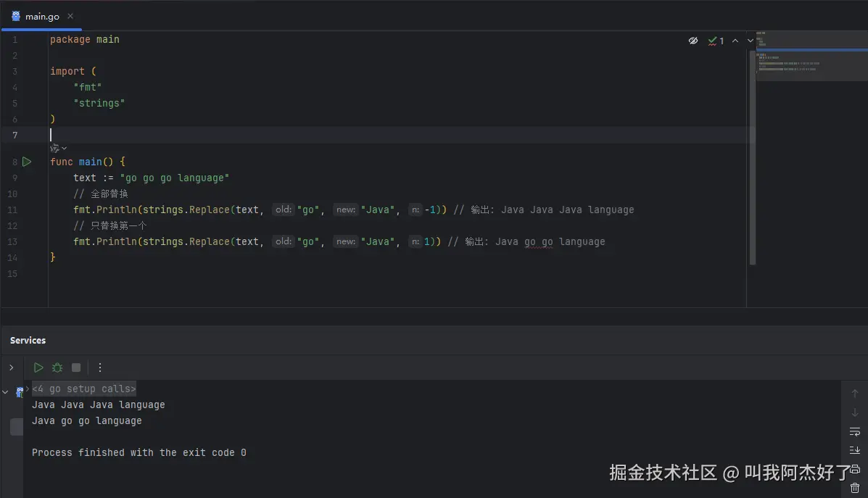868x498 pixels.
Task: Close the main.go tab
Action: (x=70, y=16)
